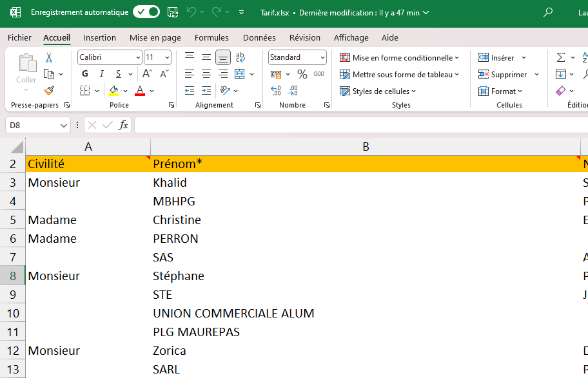Click the Couper scissors icon

[49, 58]
